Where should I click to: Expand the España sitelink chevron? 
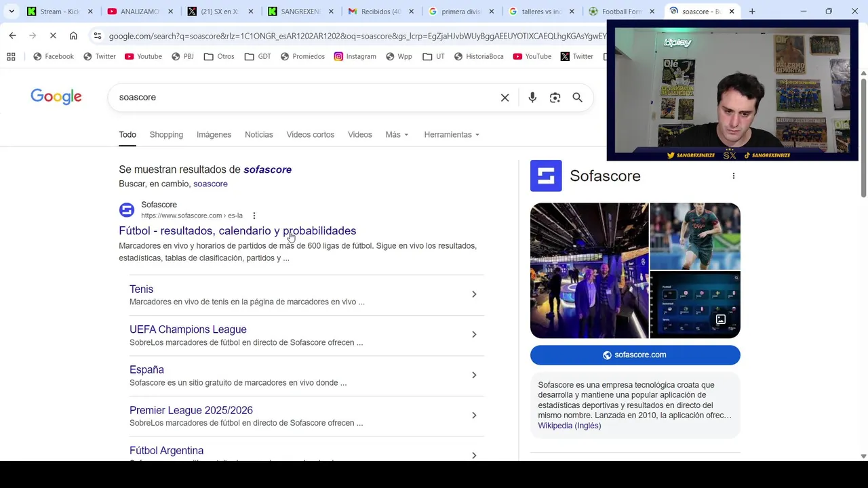pyautogui.click(x=474, y=375)
